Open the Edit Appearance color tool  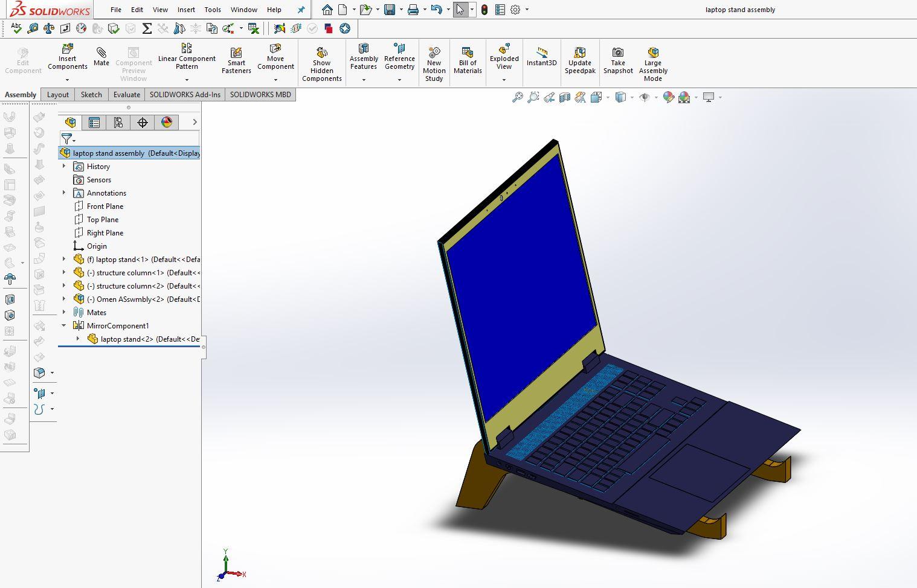coord(669,97)
